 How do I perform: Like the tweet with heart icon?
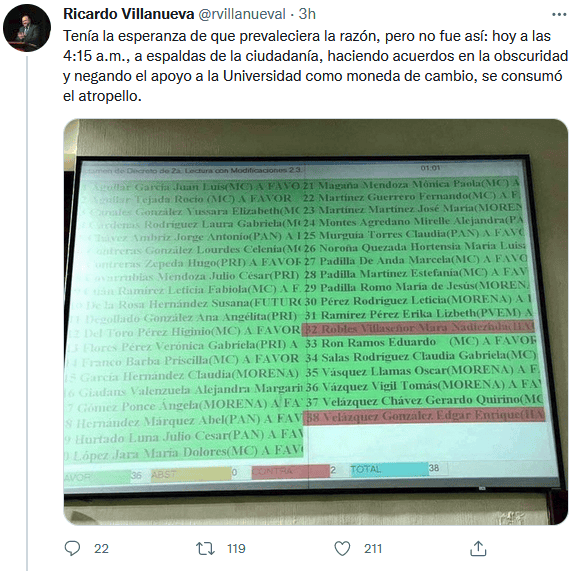point(342,549)
